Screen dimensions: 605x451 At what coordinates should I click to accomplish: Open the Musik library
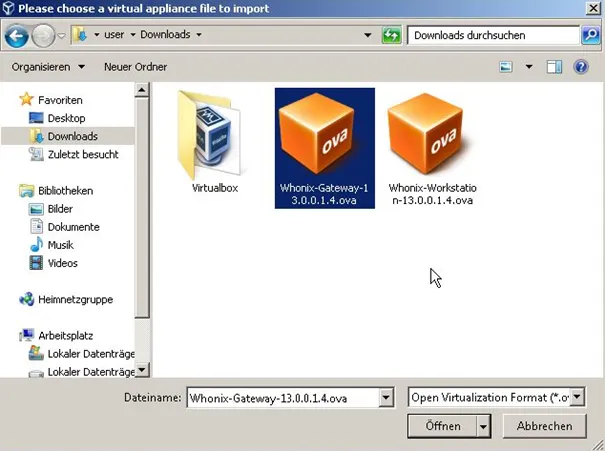(61, 245)
